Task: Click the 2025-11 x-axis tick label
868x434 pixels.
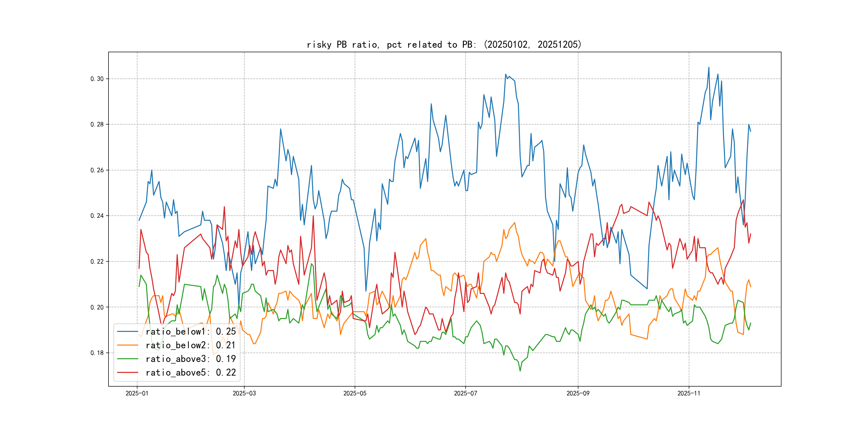Action: click(689, 394)
